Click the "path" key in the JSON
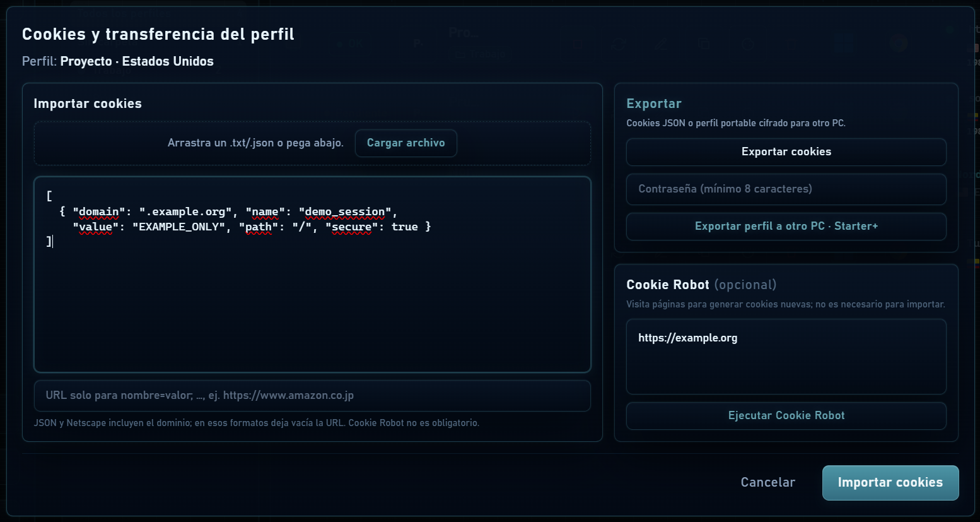Screen dimensions: 980x522 tap(259, 227)
